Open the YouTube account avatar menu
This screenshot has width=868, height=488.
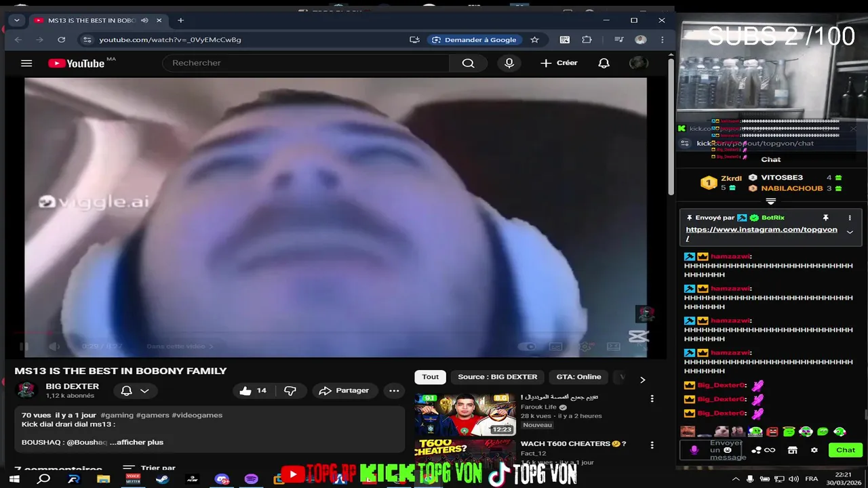click(x=638, y=63)
